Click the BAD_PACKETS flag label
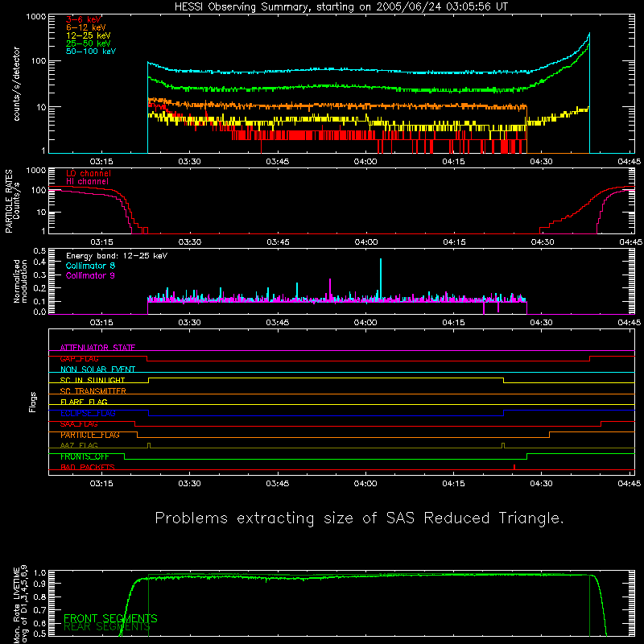The height and width of the screenshot is (644, 644). (x=88, y=468)
